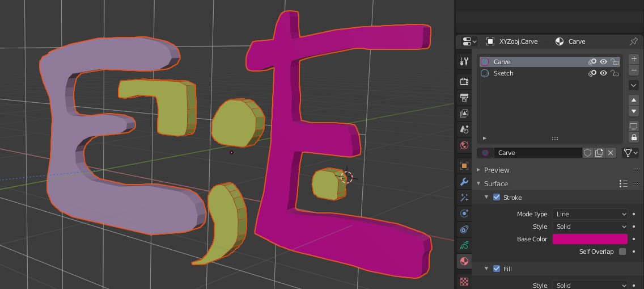The width and height of the screenshot is (644, 289).
Task: Collapse the Stroke subpanel
Action: pos(486,198)
